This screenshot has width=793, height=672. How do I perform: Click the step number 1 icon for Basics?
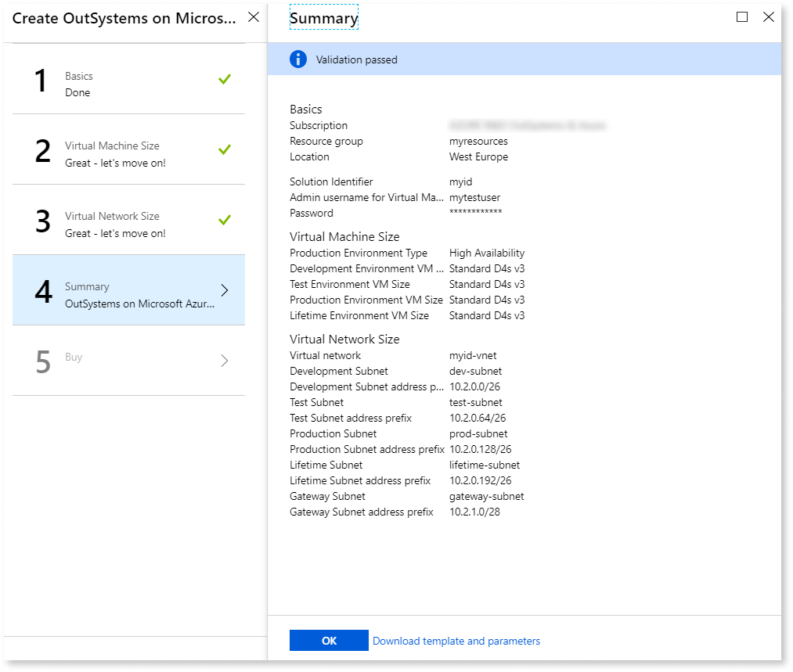tap(41, 79)
